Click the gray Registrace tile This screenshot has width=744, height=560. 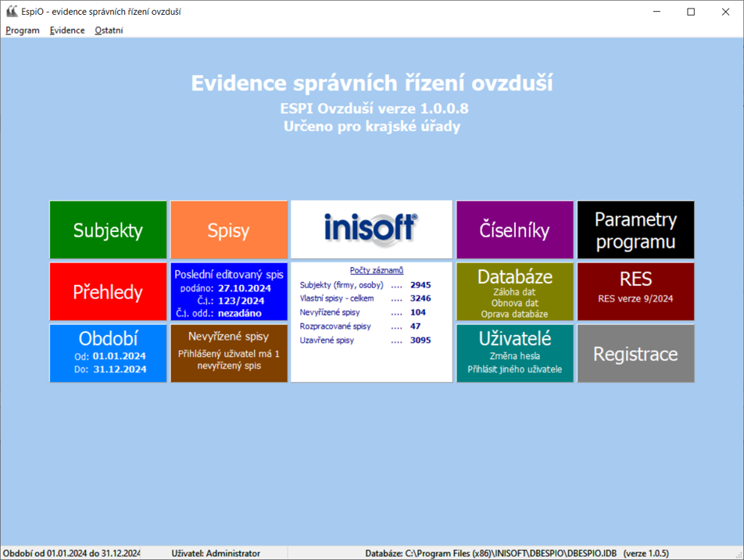coord(636,353)
